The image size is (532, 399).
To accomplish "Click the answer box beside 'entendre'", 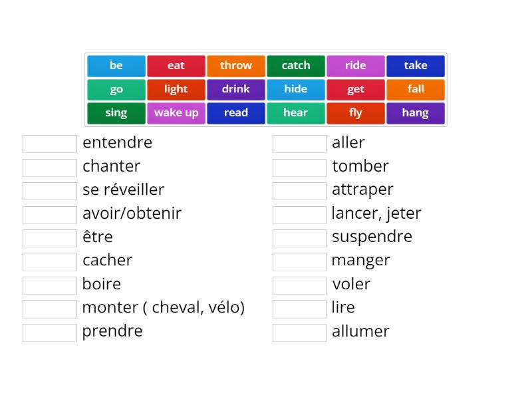I will coord(49,142).
